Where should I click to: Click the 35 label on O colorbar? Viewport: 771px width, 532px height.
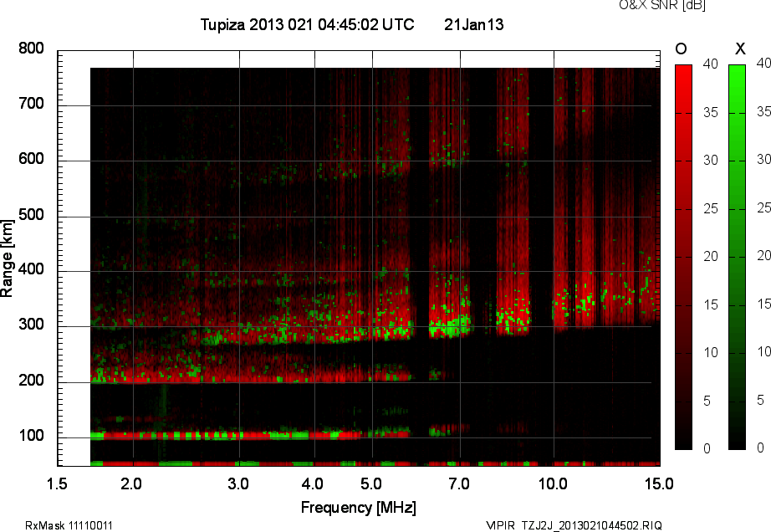711,113
